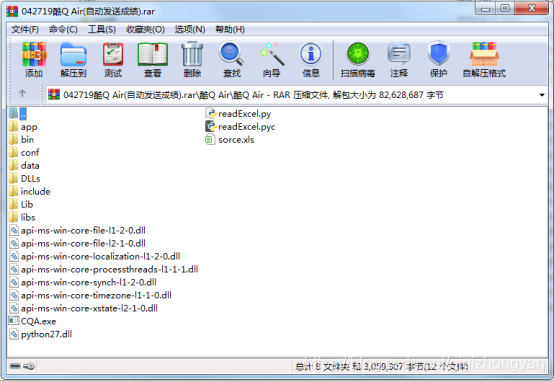Select api-ms-win-core-file-l1-2-0.dll
Viewport: 554px width, 382px height.
(77, 230)
